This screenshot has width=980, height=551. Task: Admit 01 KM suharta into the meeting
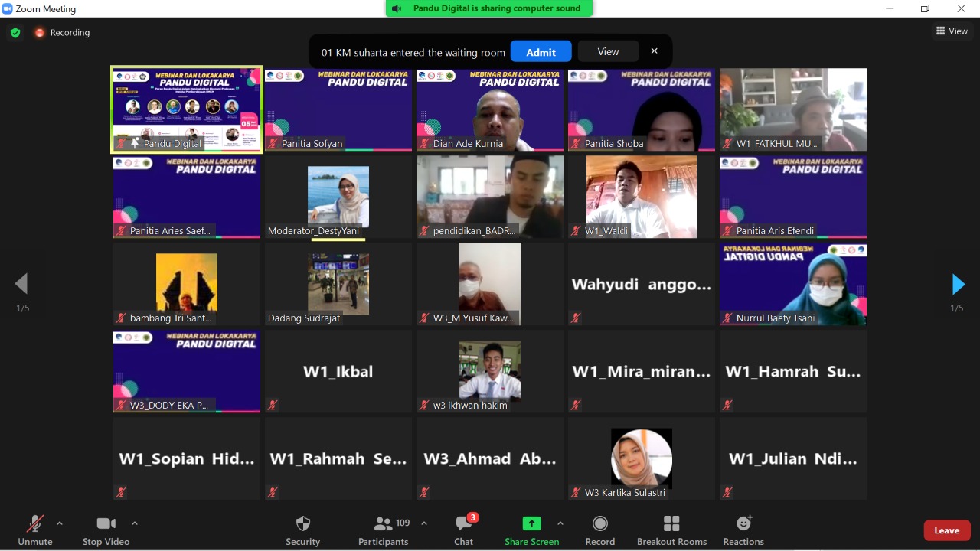click(541, 51)
